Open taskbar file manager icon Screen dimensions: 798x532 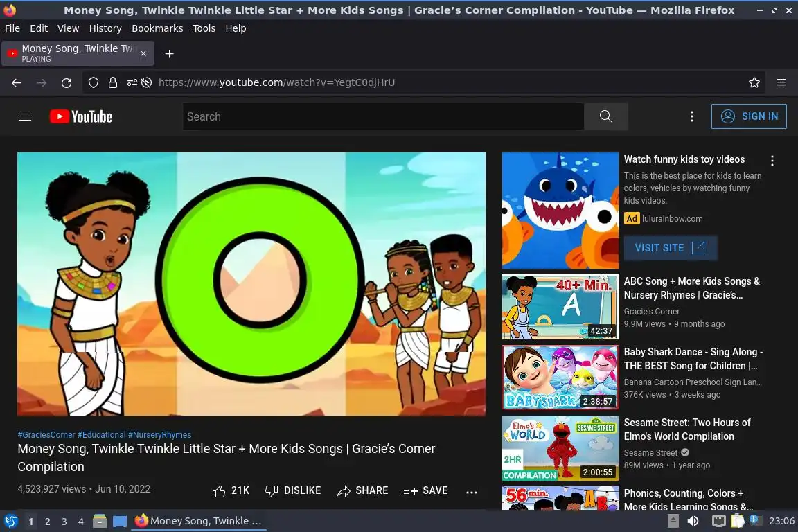[100, 521]
